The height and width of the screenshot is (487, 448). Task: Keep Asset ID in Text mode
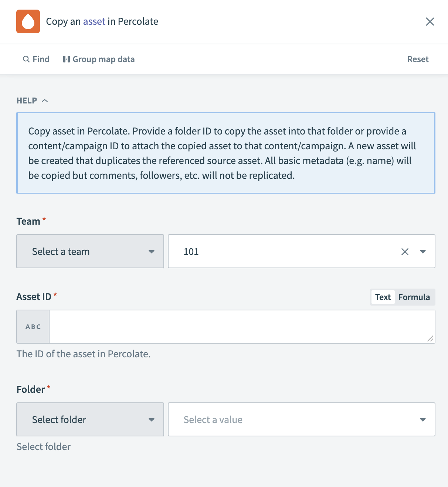(x=383, y=297)
